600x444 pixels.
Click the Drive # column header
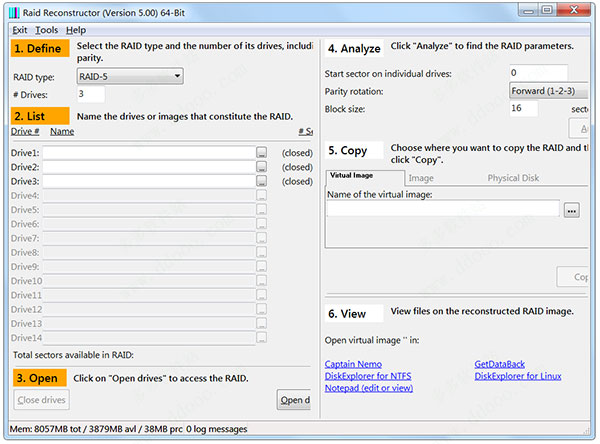pos(25,131)
